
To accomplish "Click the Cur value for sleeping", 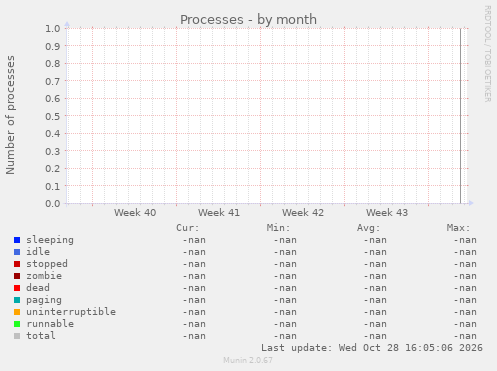I will (x=194, y=240).
